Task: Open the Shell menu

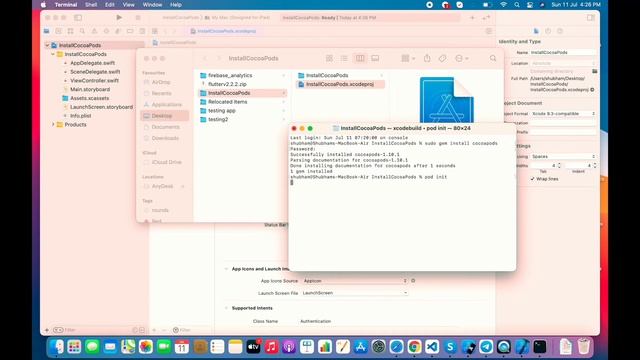Action: click(x=91, y=5)
